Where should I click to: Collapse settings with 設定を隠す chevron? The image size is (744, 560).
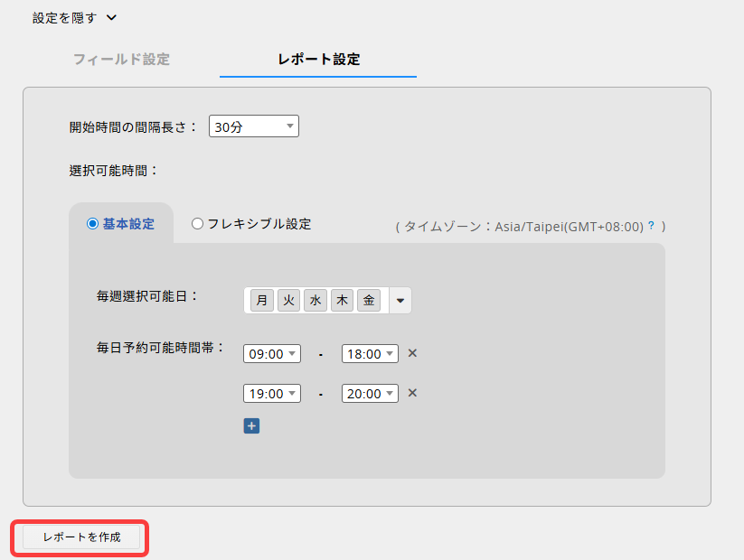click(111, 17)
